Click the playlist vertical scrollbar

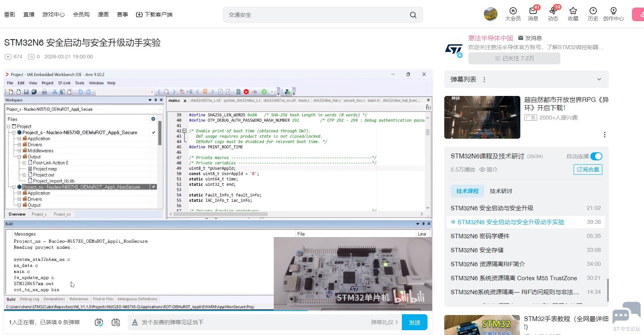click(608, 290)
